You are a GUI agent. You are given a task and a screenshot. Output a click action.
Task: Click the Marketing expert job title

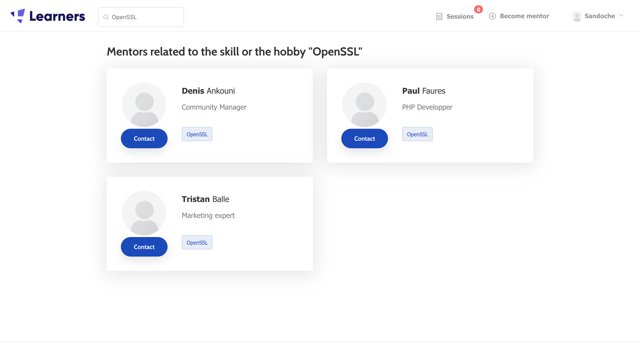[208, 216]
